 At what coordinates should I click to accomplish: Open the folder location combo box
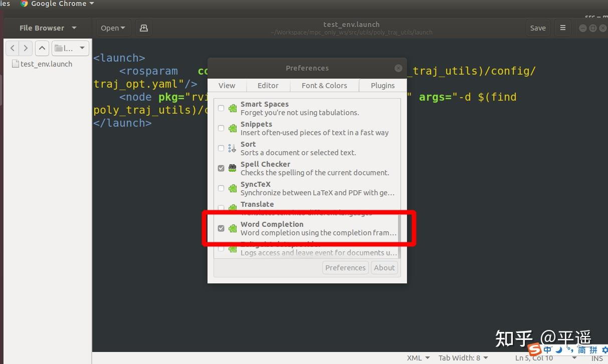70,49
